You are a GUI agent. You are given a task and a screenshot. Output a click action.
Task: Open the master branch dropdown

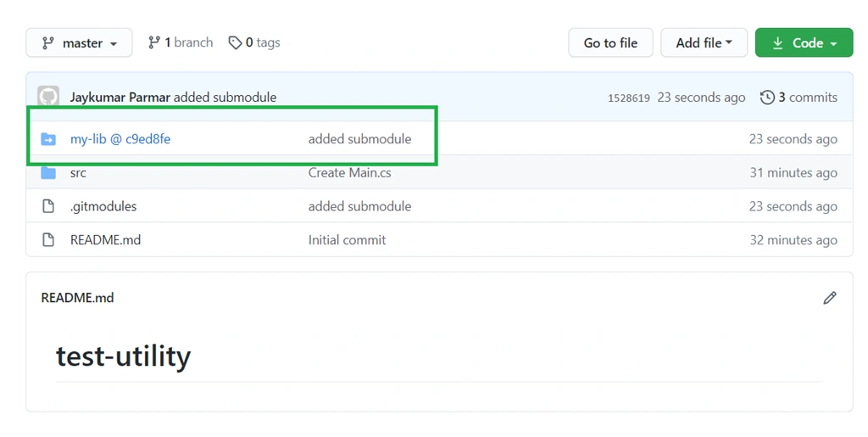[79, 42]
